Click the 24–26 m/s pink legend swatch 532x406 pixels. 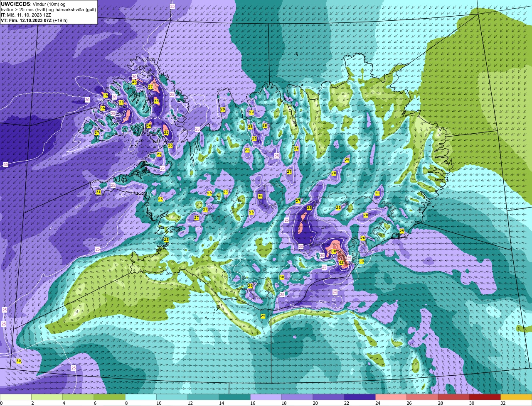(391, 397)
